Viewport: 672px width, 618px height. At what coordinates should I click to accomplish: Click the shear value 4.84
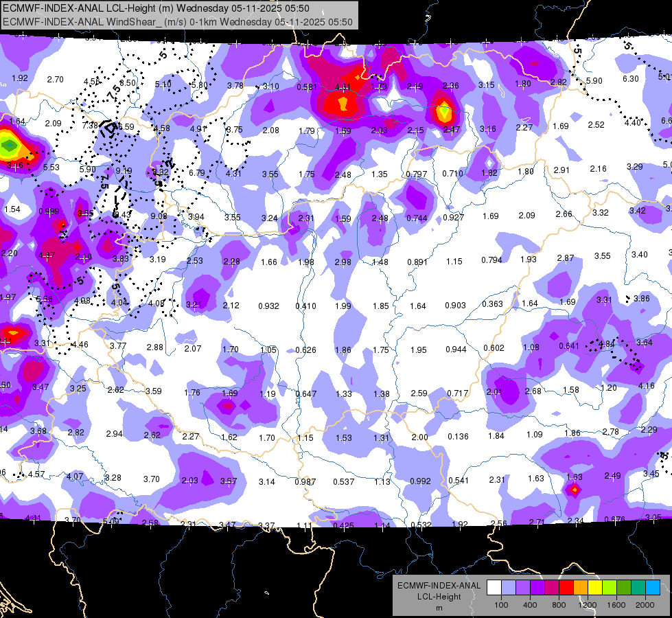click(x=606, y=345)
